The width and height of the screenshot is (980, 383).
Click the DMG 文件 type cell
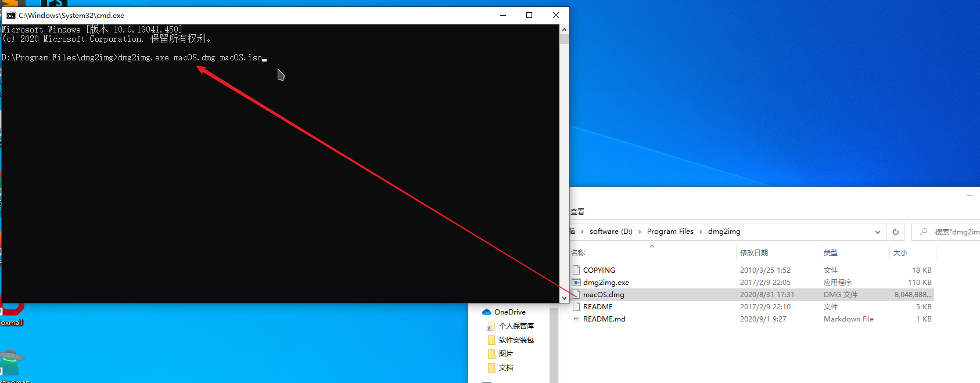(x=840, y=294)
